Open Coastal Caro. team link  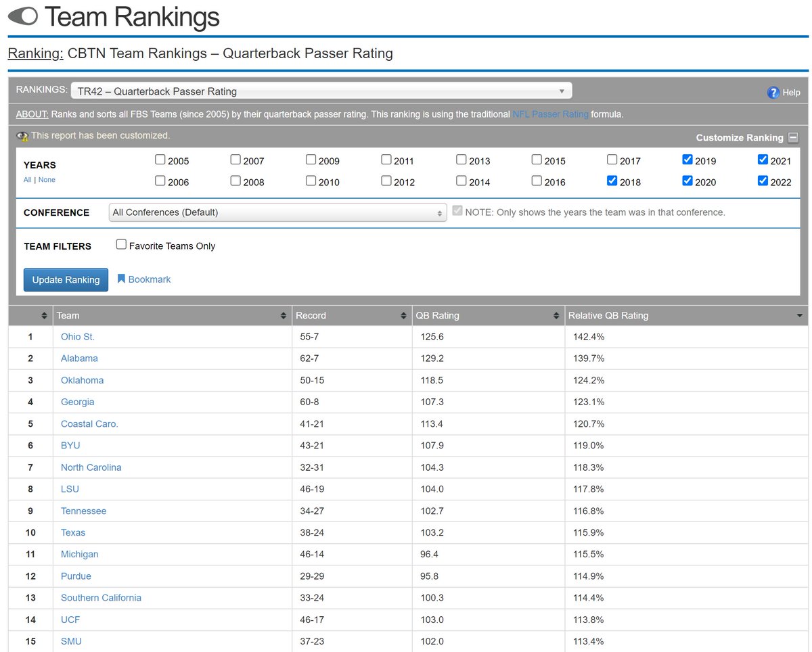click(89, 423)
